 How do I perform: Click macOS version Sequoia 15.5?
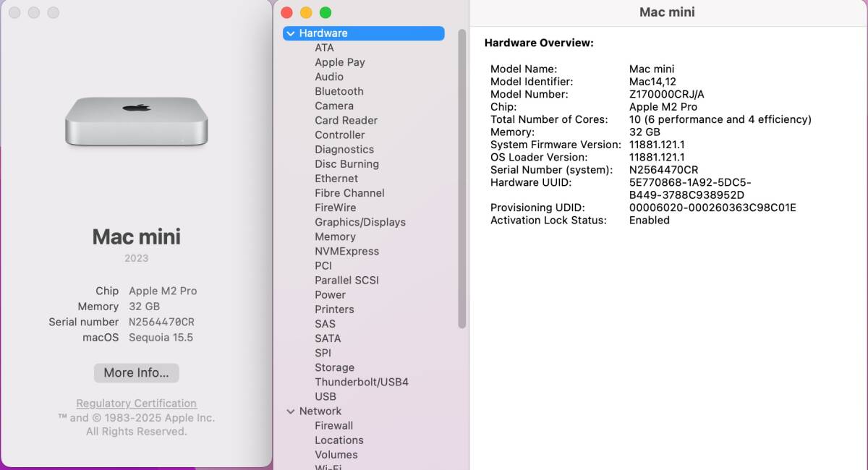(161, 338)
